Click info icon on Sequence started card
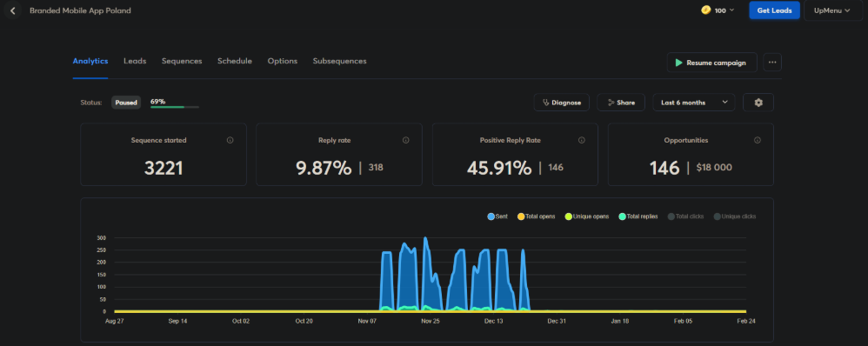The image size is (868, 346). tap(230, 140)
